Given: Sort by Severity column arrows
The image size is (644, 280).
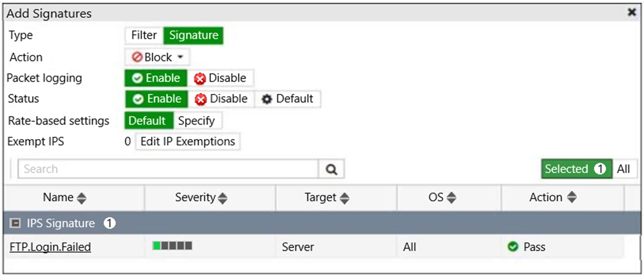Looking at the screenshot, I should coord(223,198).
